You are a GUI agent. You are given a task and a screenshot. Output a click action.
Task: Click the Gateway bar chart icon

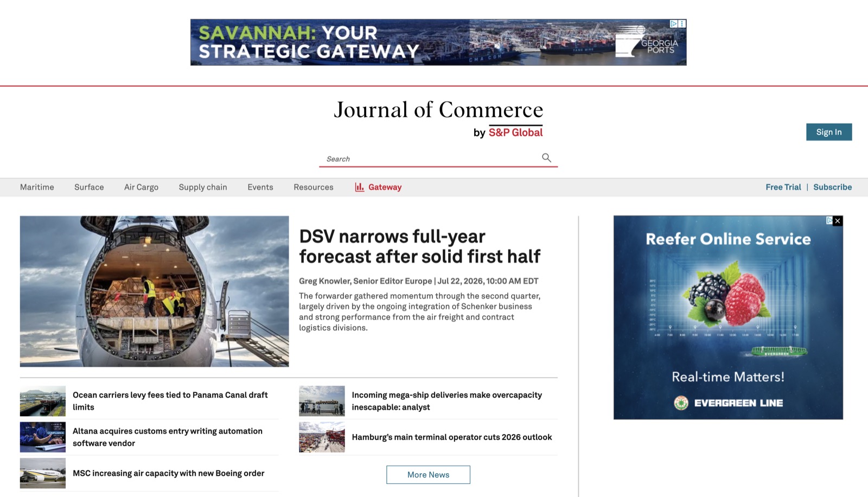pyautogui.click(x=359, y=187)
